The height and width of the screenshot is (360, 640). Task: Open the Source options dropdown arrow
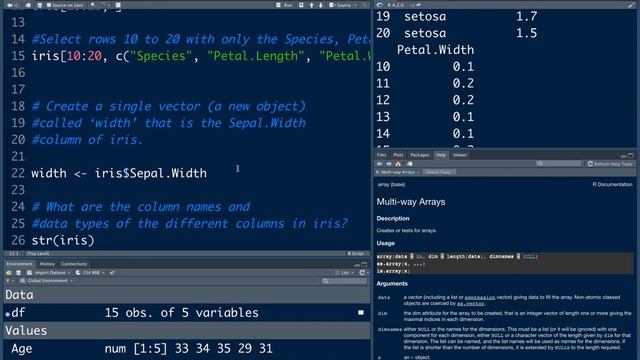(x=356, y=5)
